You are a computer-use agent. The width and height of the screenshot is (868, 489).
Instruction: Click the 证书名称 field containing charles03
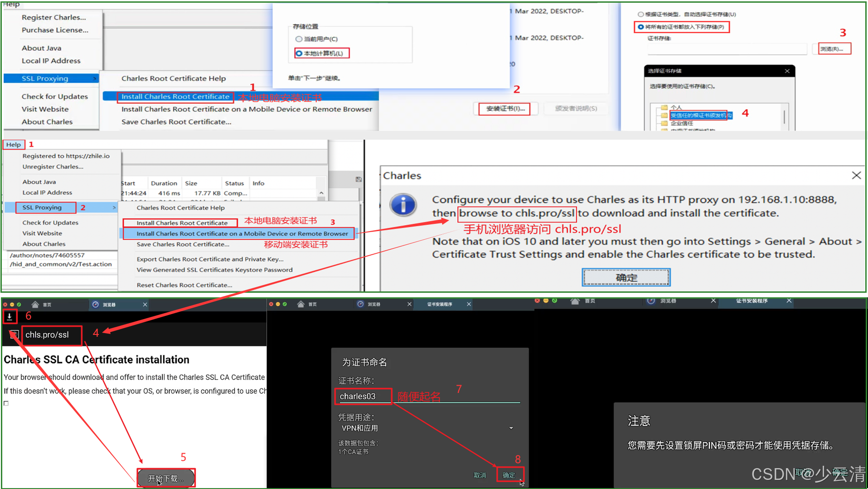tap(429, 396)
